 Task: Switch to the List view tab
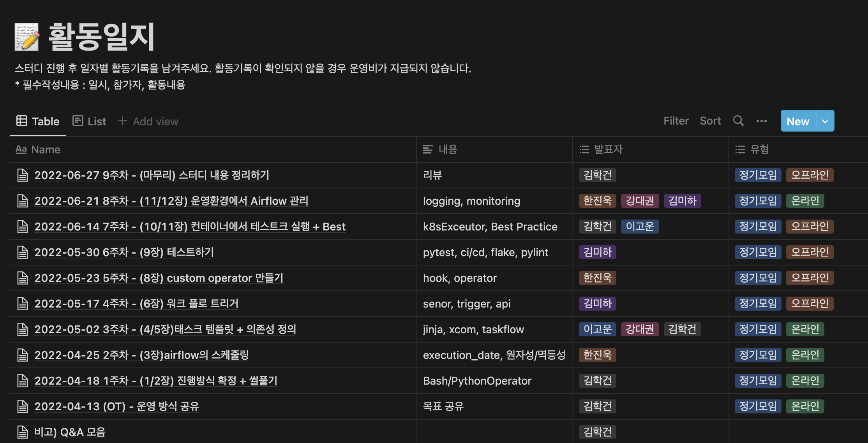(90, 121)
